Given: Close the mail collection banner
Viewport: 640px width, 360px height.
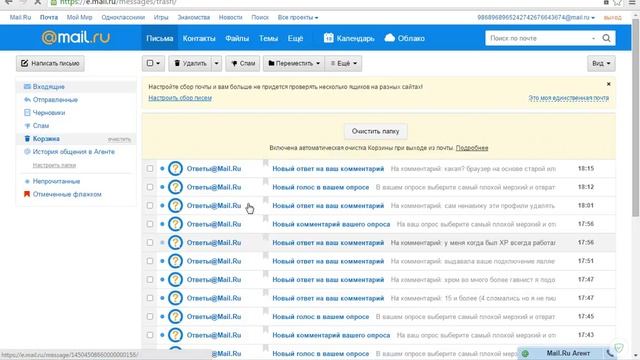Looking at the screenshot, I should pos(609,84).
